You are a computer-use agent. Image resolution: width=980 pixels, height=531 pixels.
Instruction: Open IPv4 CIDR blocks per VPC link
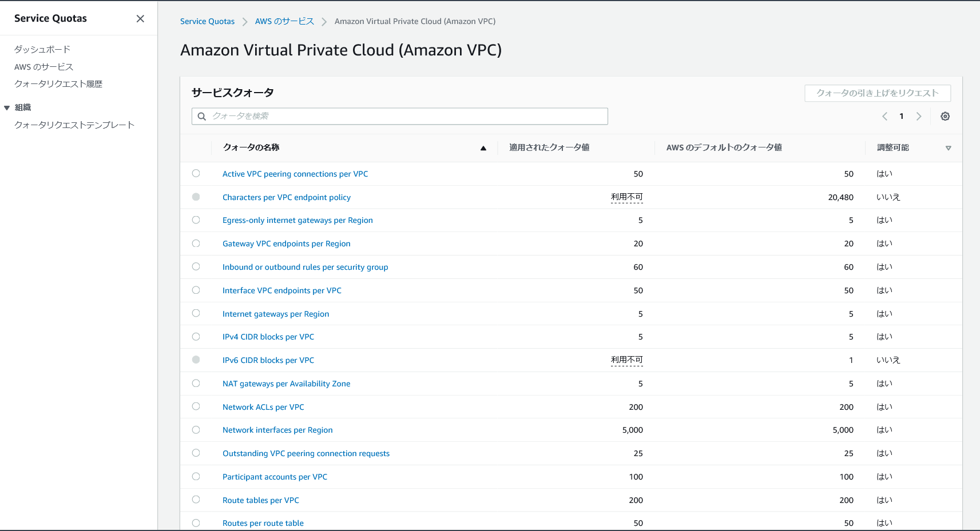click(x=268, y=337)
